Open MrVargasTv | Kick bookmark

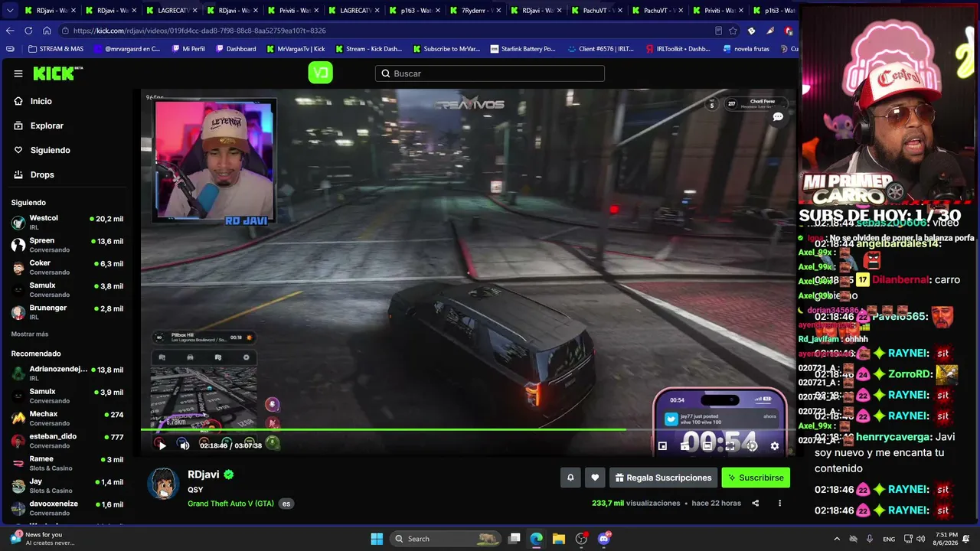click(x=296, y=49)
